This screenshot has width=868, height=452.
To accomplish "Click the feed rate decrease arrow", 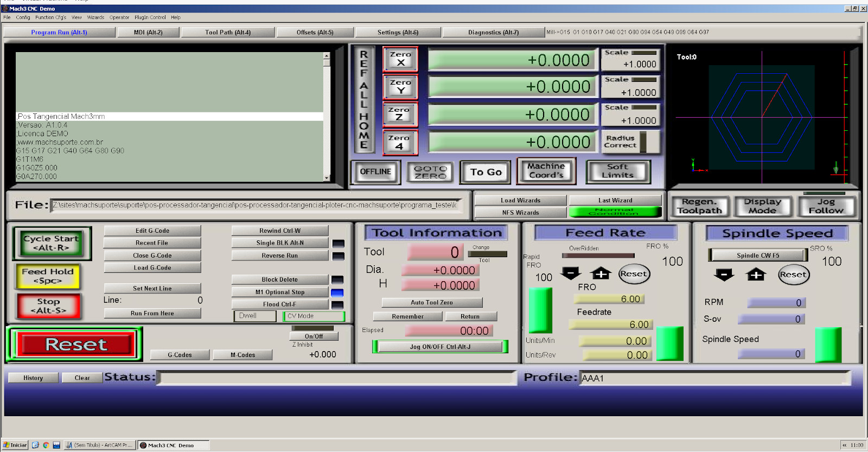I will point(571,273).
